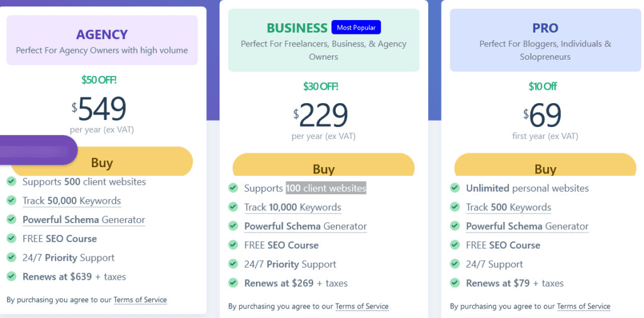
Task: Click the highlighted 100 client websites text
Action: pos(326,188)
